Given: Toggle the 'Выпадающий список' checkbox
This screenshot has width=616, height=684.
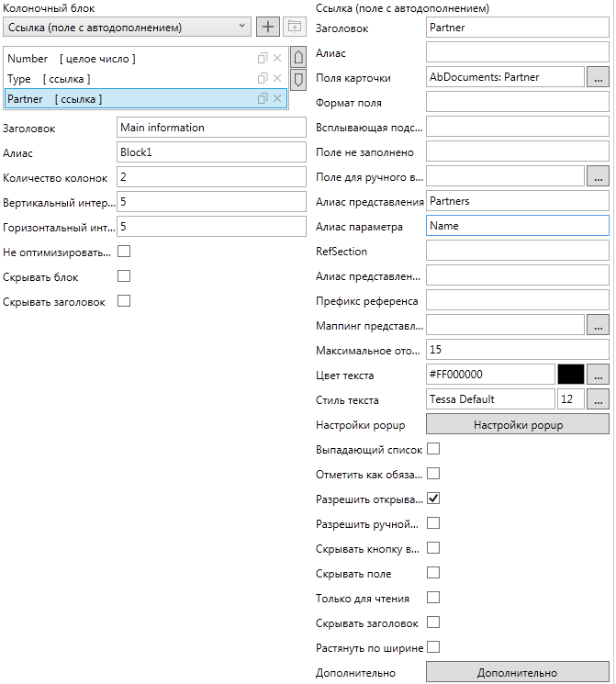Looking at the screenshot, I should (x=433, y=449).
